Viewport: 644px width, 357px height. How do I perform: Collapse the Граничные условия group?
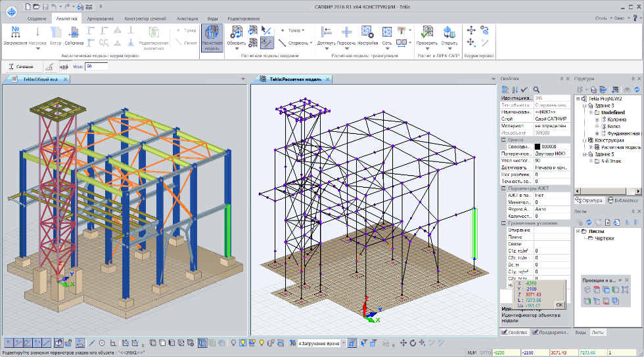[503, 223]
